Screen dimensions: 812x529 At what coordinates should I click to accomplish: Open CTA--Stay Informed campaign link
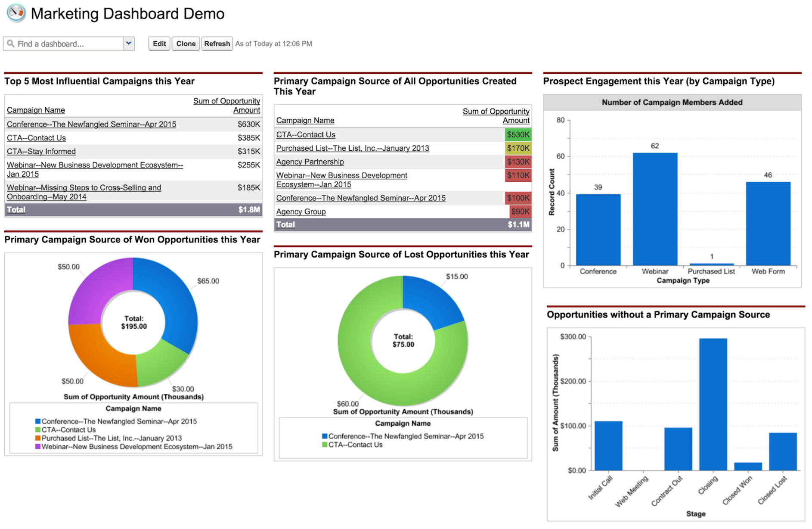coord(41,152)
